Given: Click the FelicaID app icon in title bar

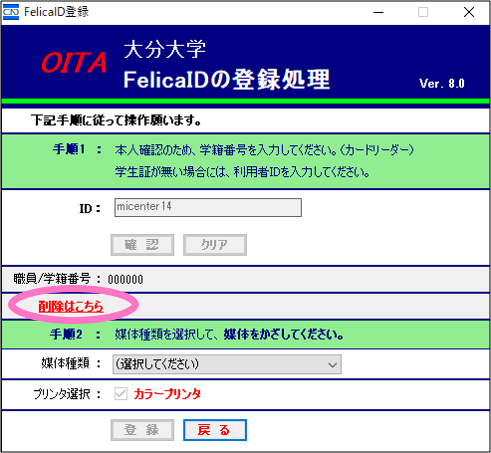Looking at the screenshot, I should pyautogui.click(x=11, y=12).
